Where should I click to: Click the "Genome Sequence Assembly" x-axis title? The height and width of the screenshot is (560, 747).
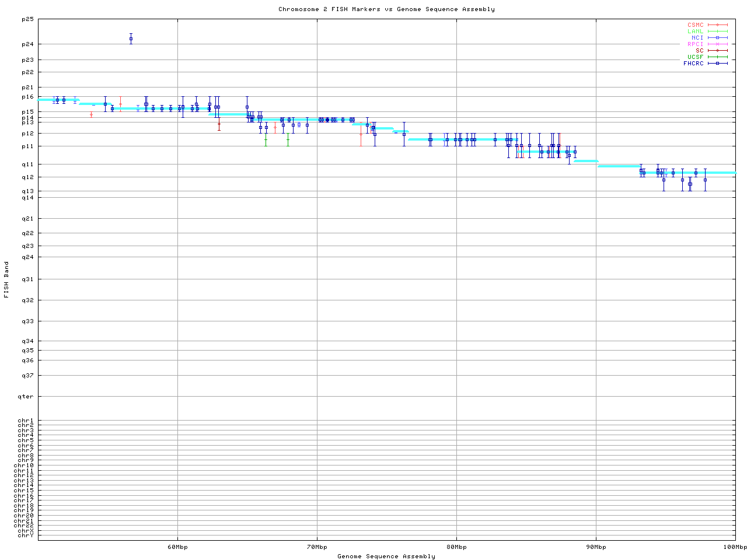(x=386, y=556)
